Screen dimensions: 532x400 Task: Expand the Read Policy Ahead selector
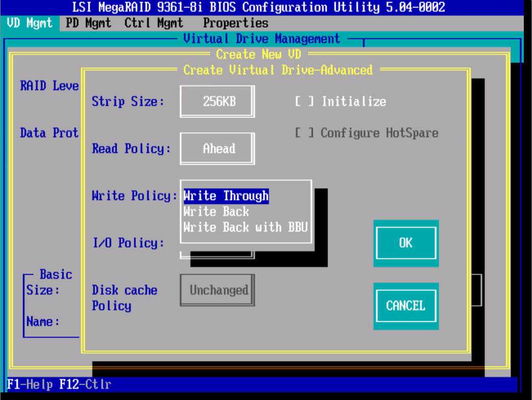tap(217, 149)
